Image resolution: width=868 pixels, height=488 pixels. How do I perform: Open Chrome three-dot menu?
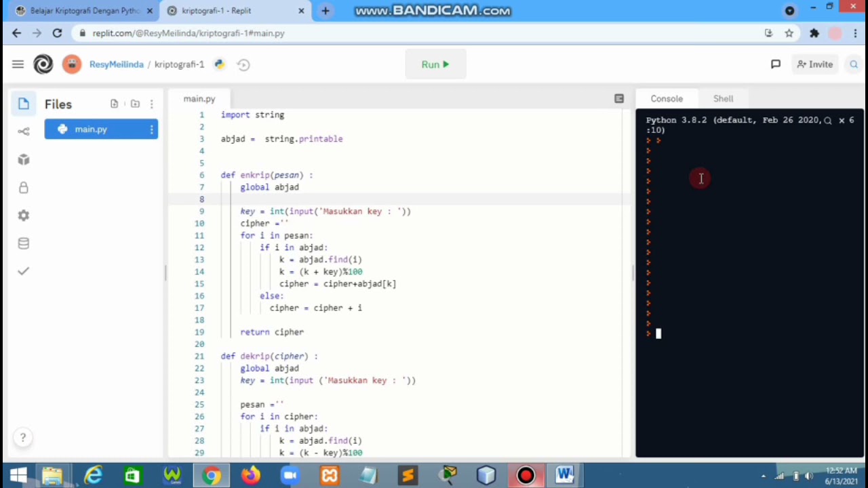pos(855,33)
